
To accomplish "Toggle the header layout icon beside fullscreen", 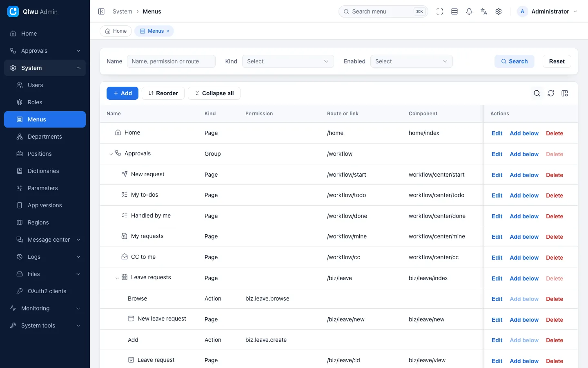I will 454,11.
